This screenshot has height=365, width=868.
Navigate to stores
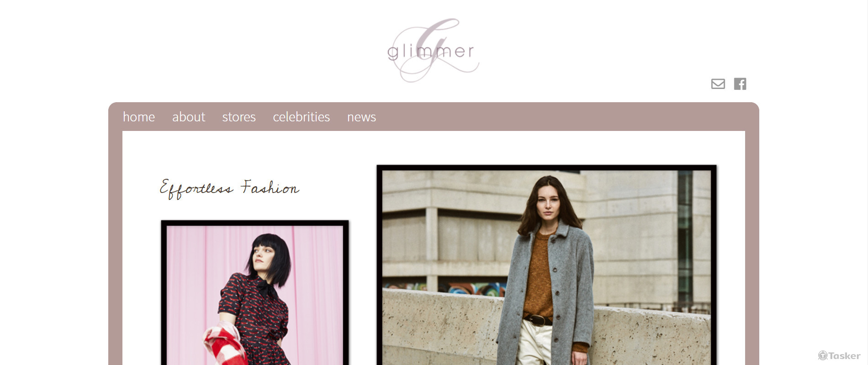[x=239, y=117]
